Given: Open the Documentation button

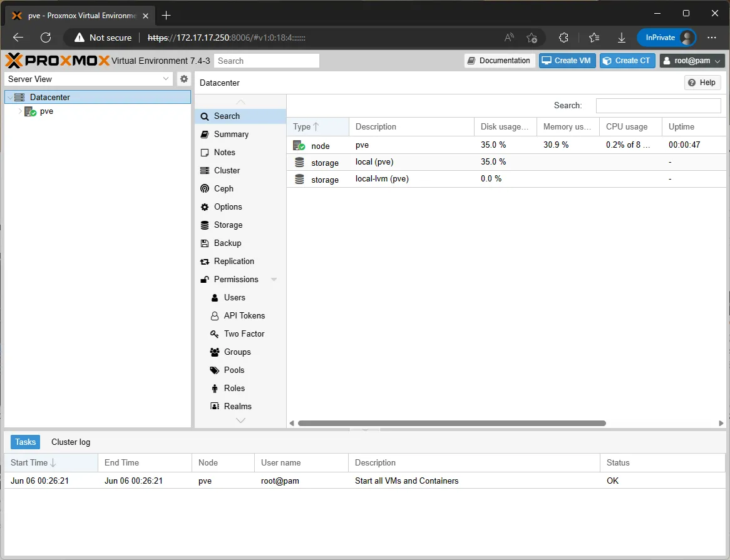Looking at the screenshot, I should pyautogui.click(x=500, y=61).
